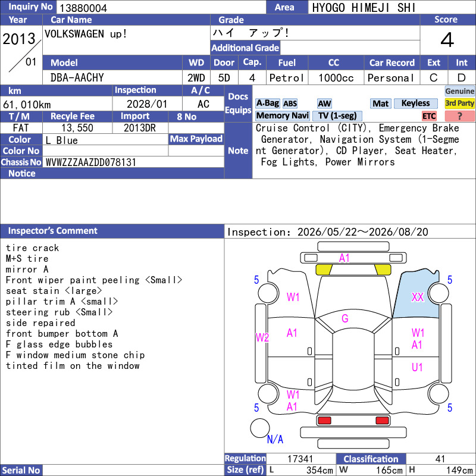
Task: Click the TV (1-seg) badge
Action: click(x=337, y=115)
